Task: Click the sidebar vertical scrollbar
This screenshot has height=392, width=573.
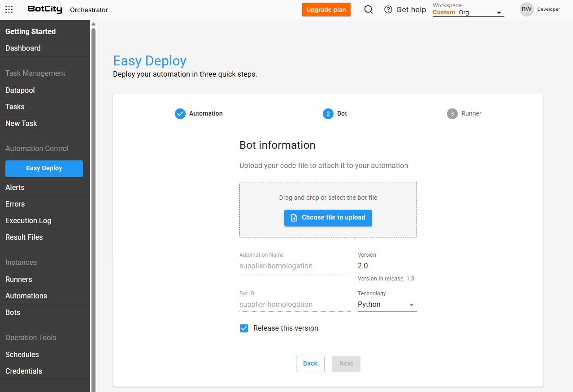Action: tap(93, 211)
